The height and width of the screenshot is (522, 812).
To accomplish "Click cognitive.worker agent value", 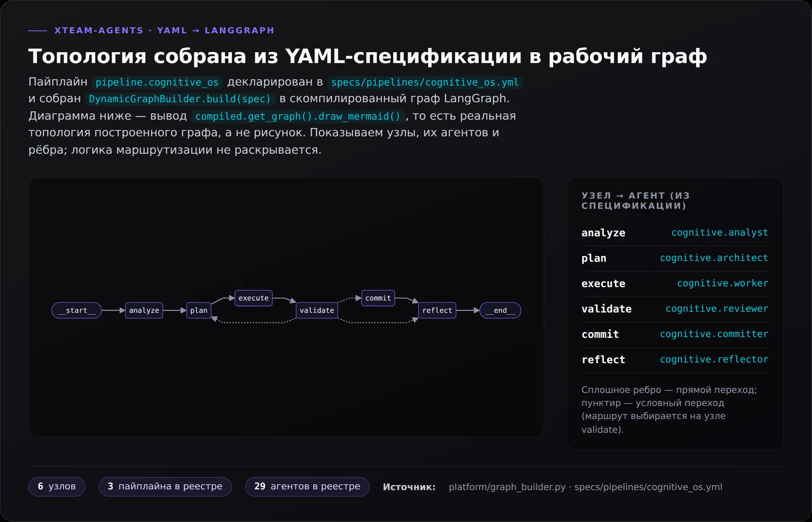I will click(723, 283).
